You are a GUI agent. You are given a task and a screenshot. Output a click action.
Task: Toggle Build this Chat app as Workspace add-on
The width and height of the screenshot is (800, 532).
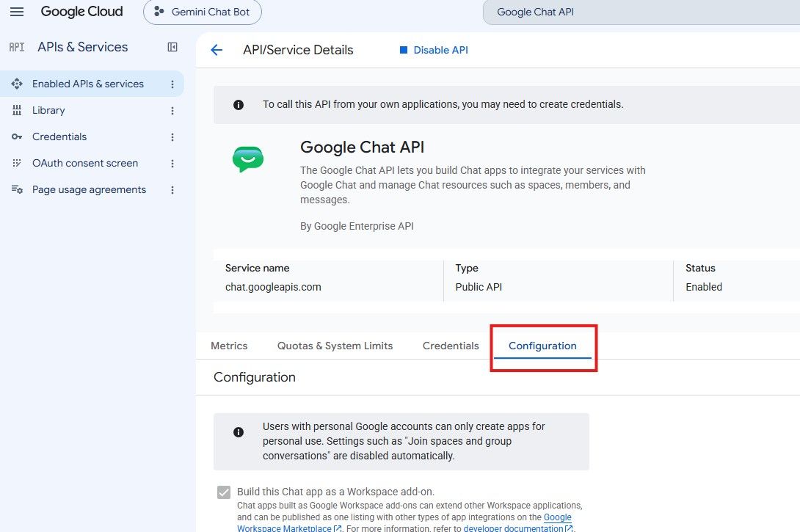coord(223,492)
